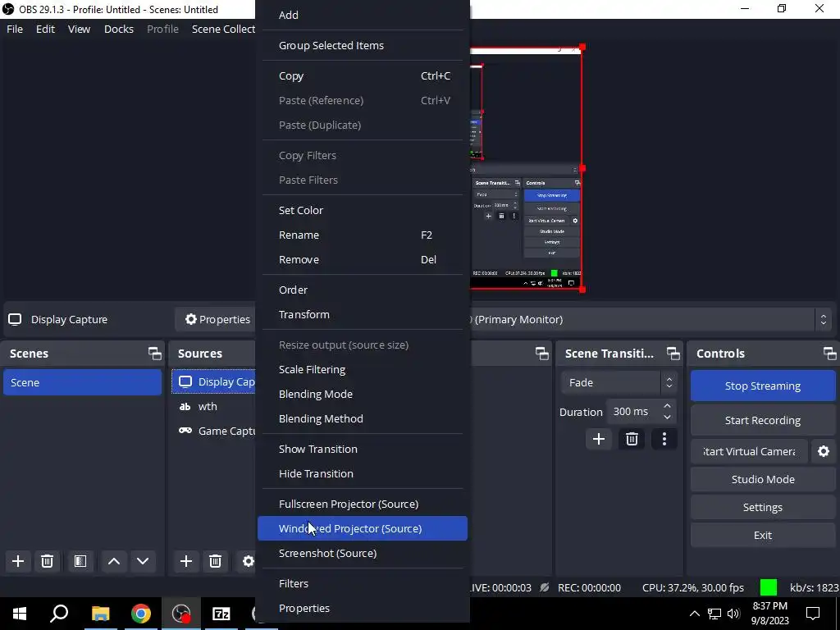This screenshot has height=630, width=840.
Task: Add a new scene with plus icon
Action: tap(18, 561)
